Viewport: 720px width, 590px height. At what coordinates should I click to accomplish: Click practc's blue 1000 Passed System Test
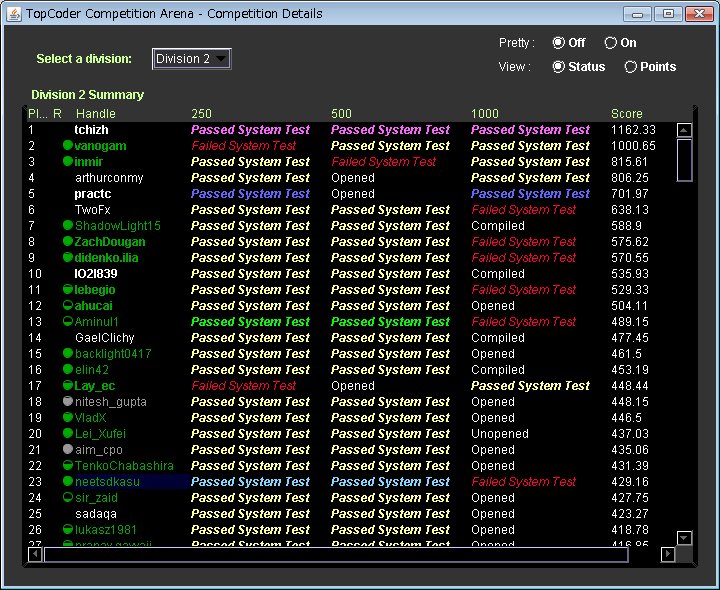pyautogui.click(x=530, y=194)
